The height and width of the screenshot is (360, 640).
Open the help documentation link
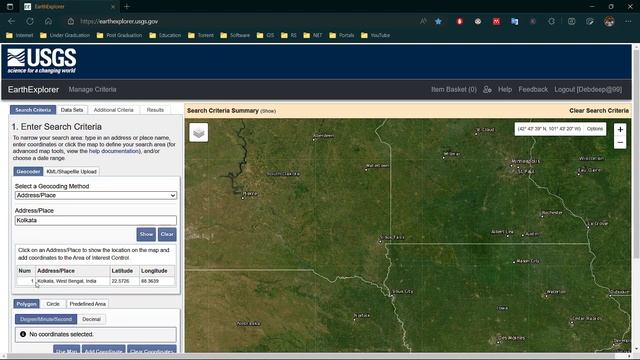pyautogui.click(x=114, y=151)
